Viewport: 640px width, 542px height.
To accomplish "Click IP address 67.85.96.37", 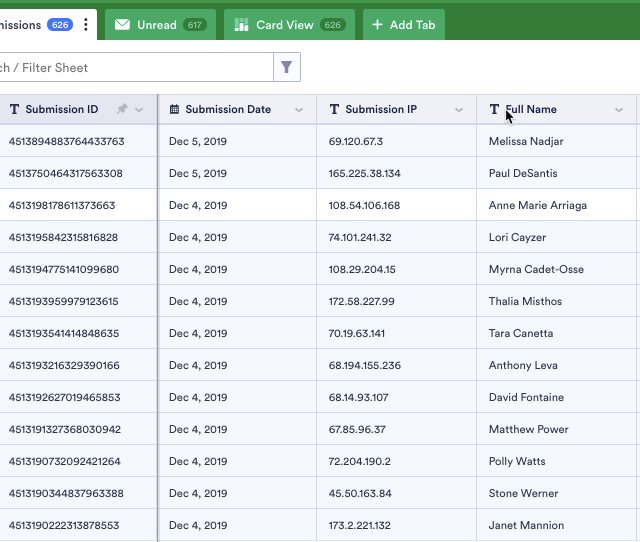I will tap(357, 429).
